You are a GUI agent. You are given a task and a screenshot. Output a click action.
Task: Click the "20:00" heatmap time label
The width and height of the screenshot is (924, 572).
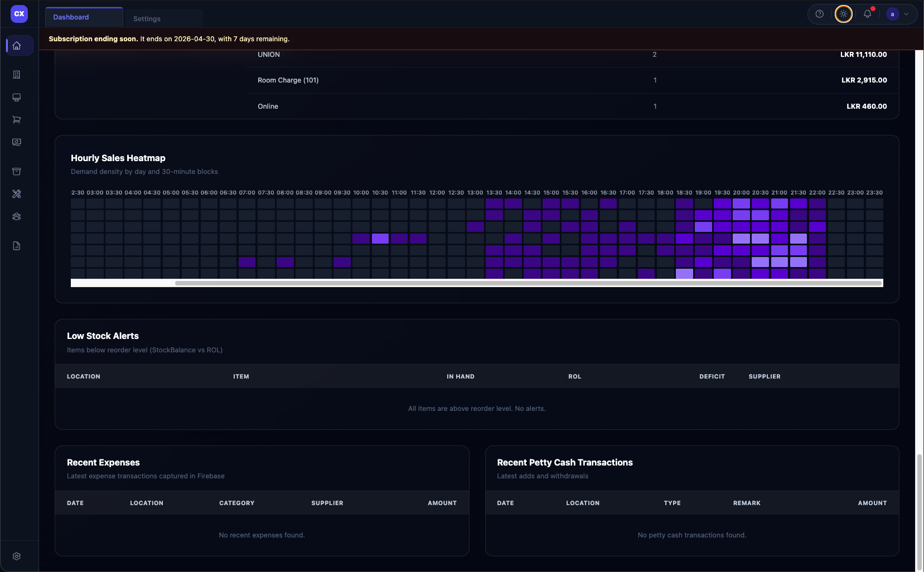[x=741, y=193]
